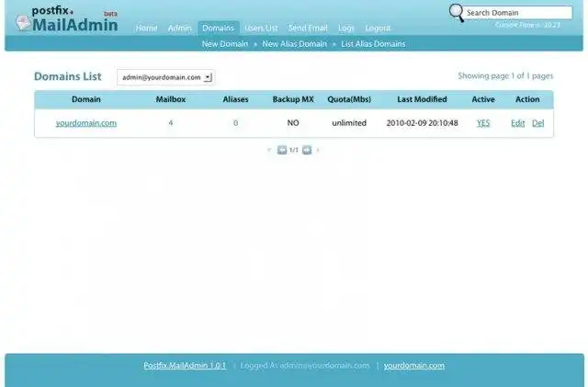The image size is (588, 387).
Task: Click the Active column header
Action: [x=483, y=99]
